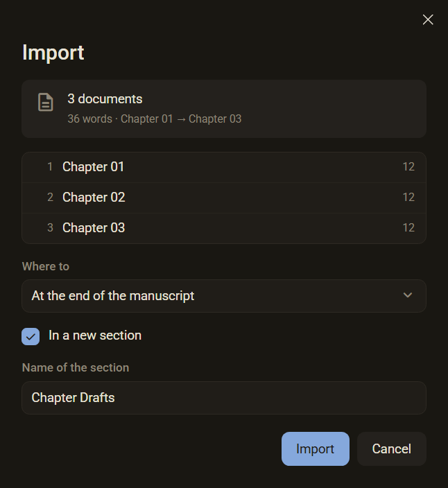Click the document icon beside '3 documents'
Image resolution: width=448 pixels, height=488 pixels.
click(46, 102)
